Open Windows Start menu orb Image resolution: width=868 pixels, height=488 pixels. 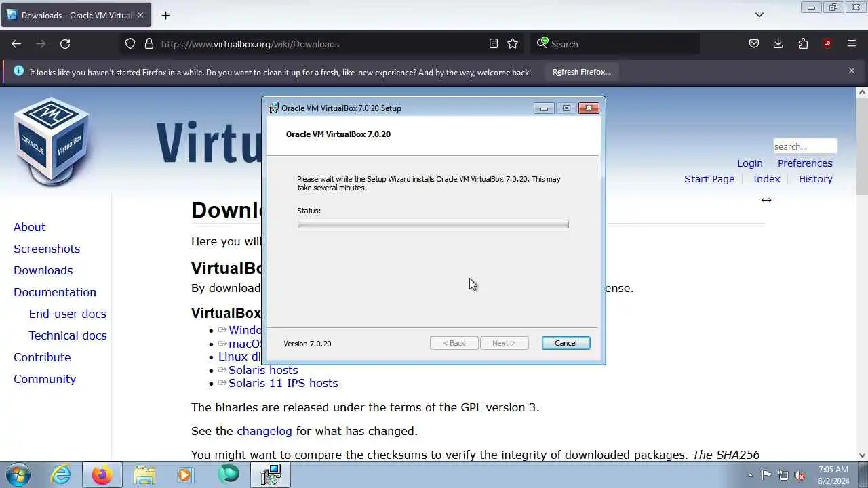18,474
